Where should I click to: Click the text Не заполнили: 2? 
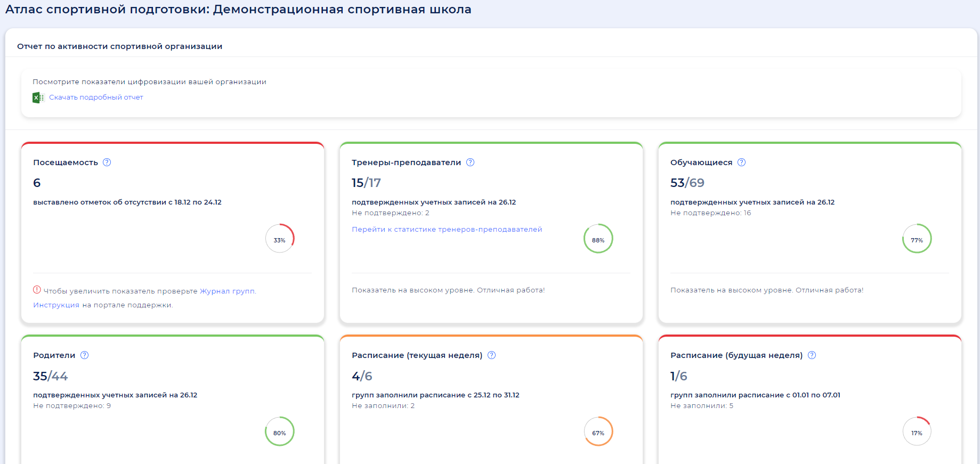tap(383, 406)
